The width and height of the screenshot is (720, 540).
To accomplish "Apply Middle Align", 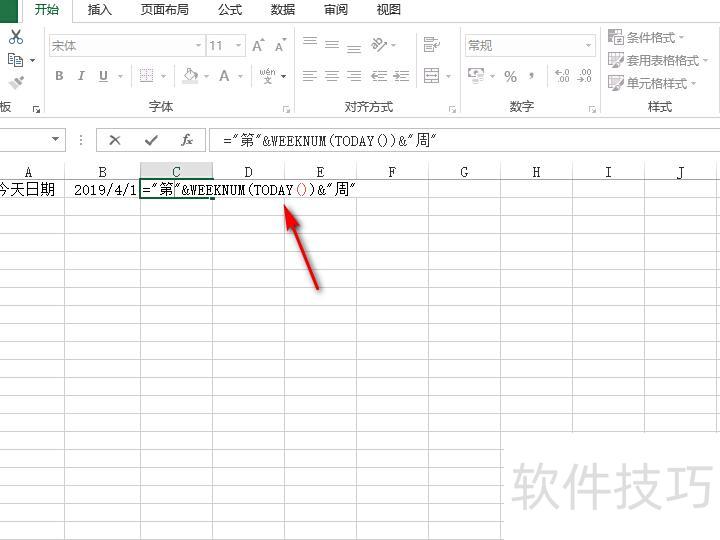I will click(332, 45).
